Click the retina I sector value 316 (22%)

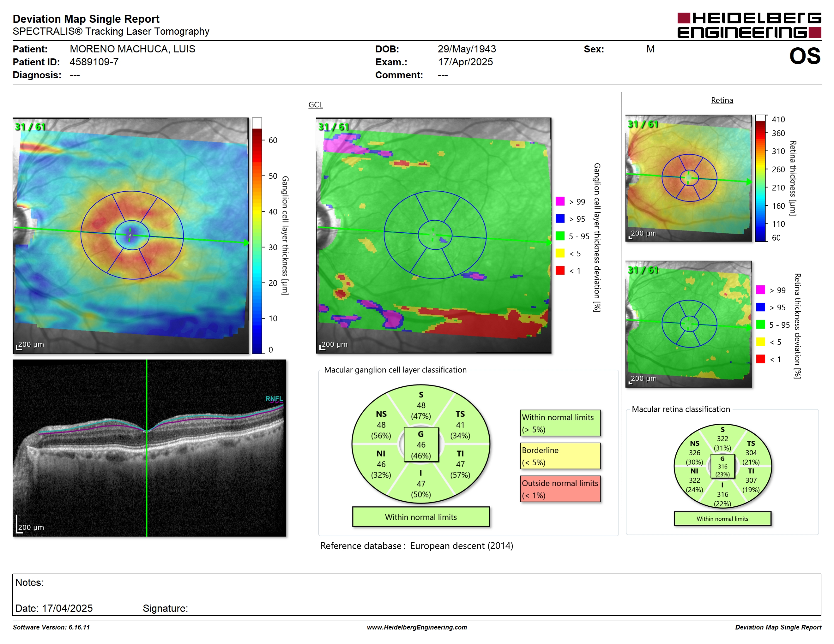pyautogui.click(x=722, y=499)
